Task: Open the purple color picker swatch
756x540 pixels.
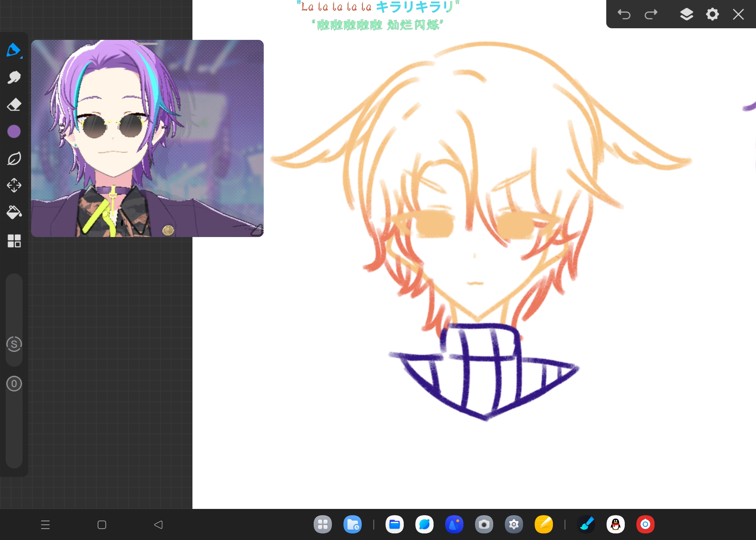Action: point(14,132)
